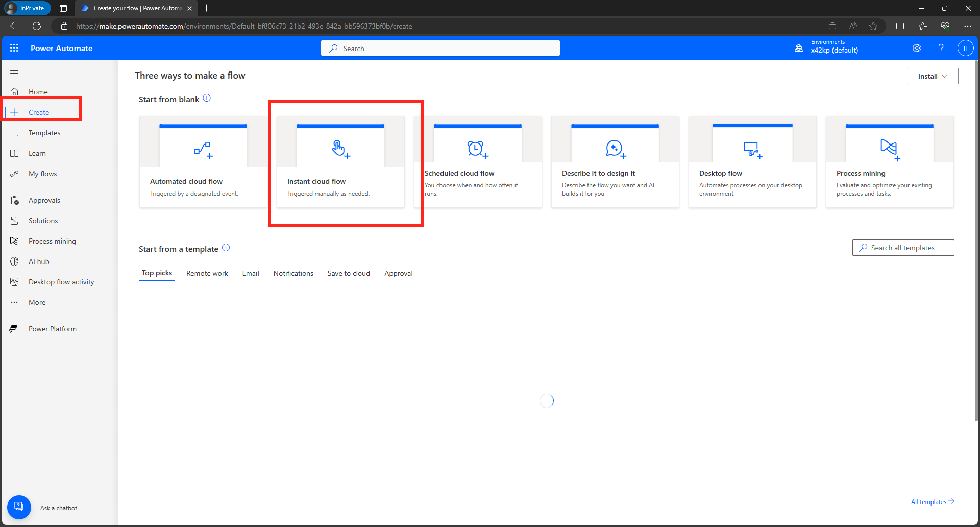Viewport: 980px width, 527px height.
Task: Switch to the Remote work tab
Action: coord(207,273)
